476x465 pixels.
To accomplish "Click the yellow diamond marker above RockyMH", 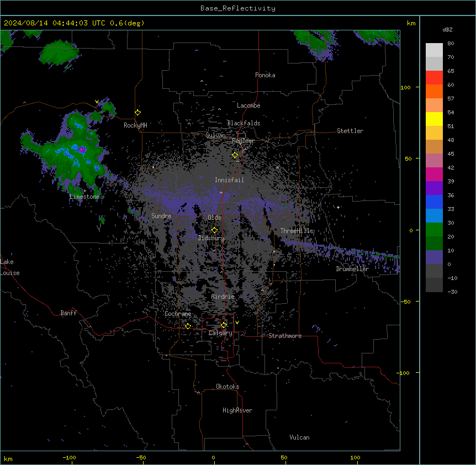I will tap(138, 112).
